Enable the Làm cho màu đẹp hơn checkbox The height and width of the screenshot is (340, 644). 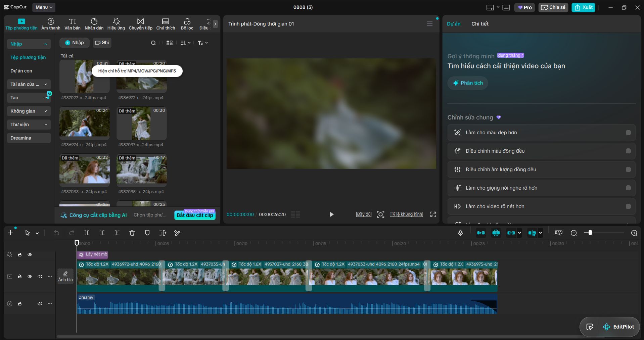tap(628, 133)
